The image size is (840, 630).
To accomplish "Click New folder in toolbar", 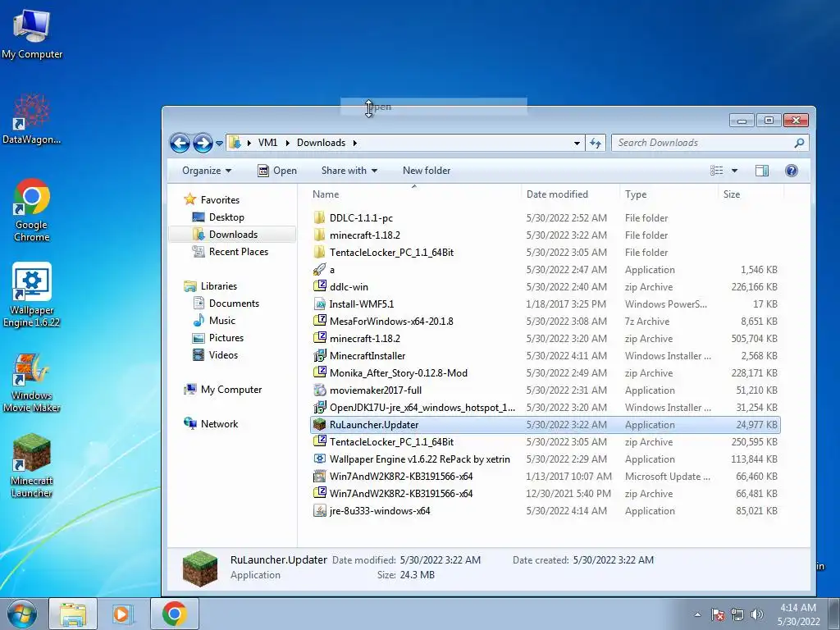I will coord(427,171).
